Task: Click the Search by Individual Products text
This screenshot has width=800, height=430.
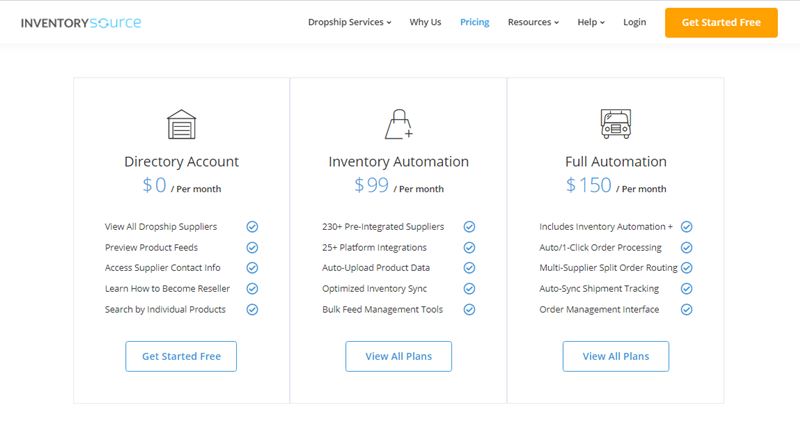Action: (165, 310)
